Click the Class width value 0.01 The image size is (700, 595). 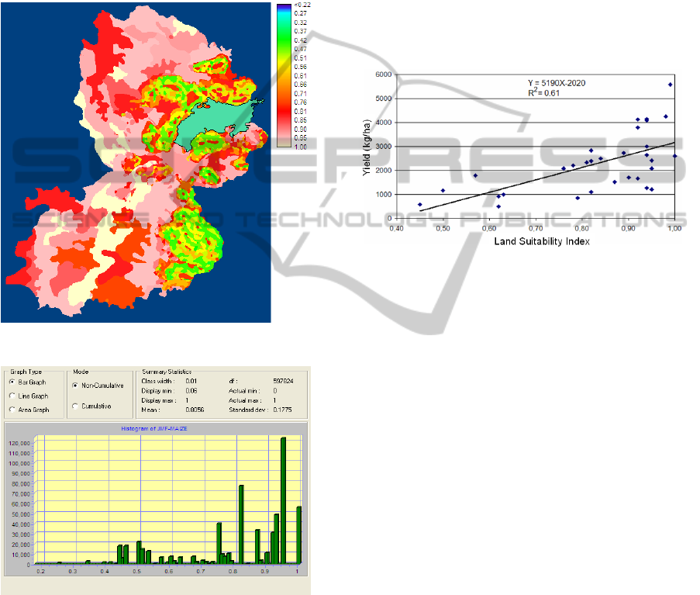tap(191, 381)
